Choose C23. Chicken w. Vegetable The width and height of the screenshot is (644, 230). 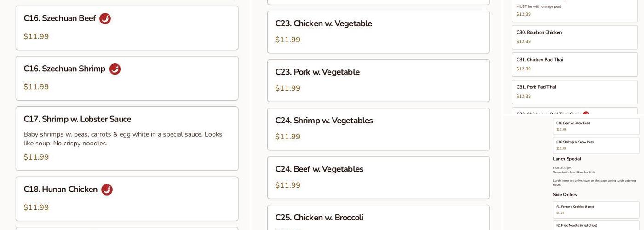378,32
